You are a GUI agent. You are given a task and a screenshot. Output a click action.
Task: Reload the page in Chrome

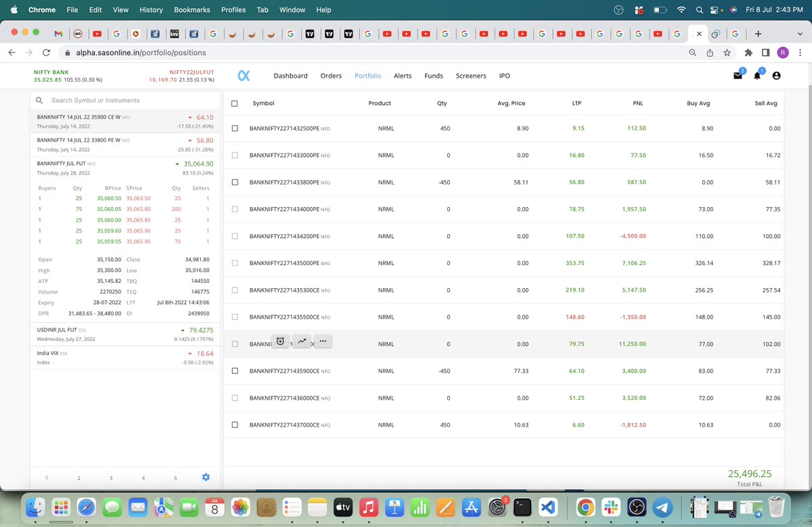[x=46, y=52]
